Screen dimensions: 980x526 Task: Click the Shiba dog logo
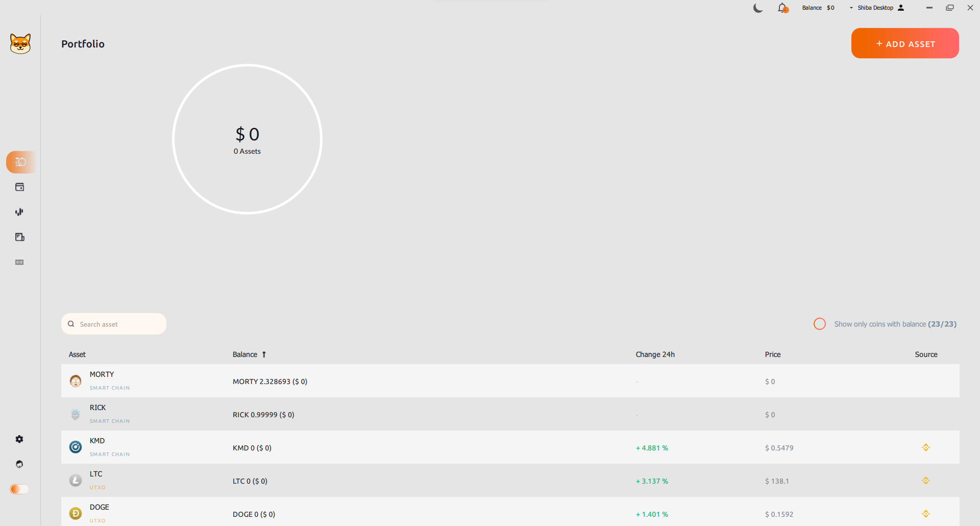pos(20,44)
